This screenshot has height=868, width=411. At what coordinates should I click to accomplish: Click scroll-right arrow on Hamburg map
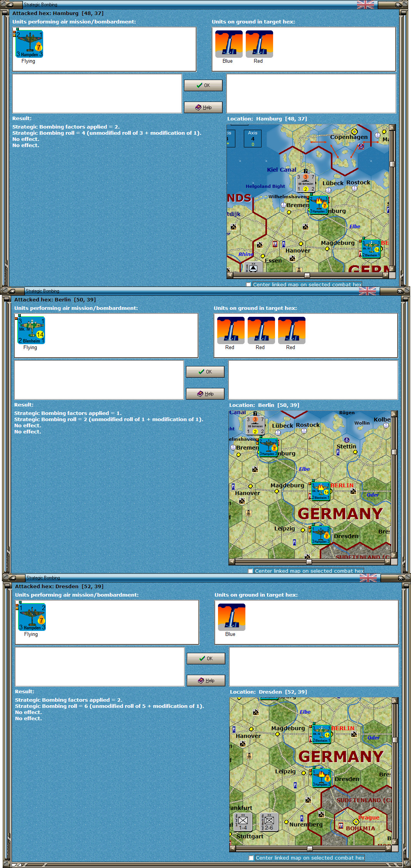tap(386, 275)
